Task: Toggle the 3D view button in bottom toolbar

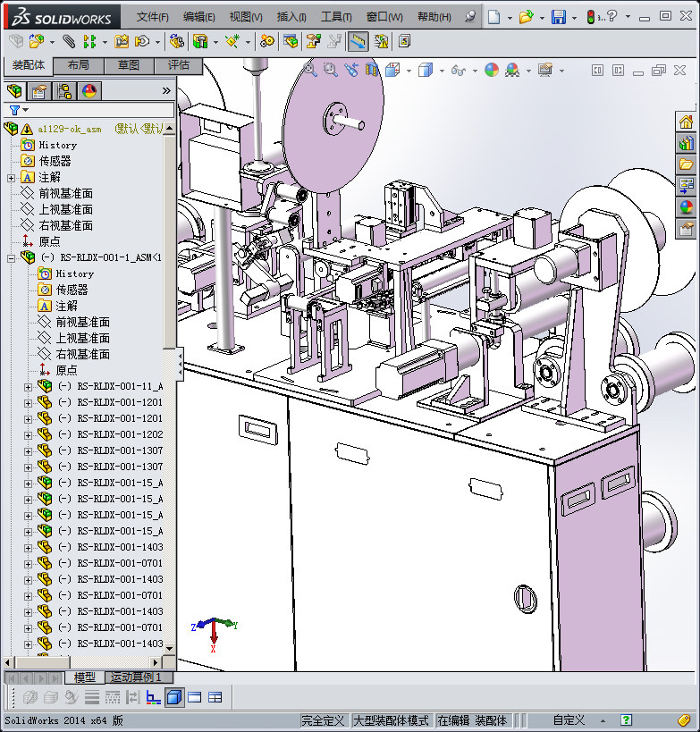Action: [174, 697]
